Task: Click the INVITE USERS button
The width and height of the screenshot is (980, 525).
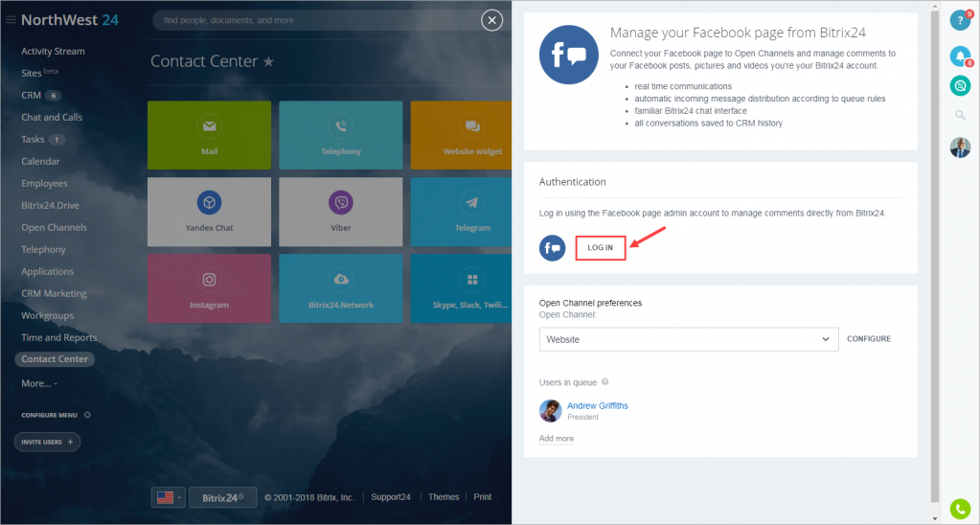Action: coord(48,442)
